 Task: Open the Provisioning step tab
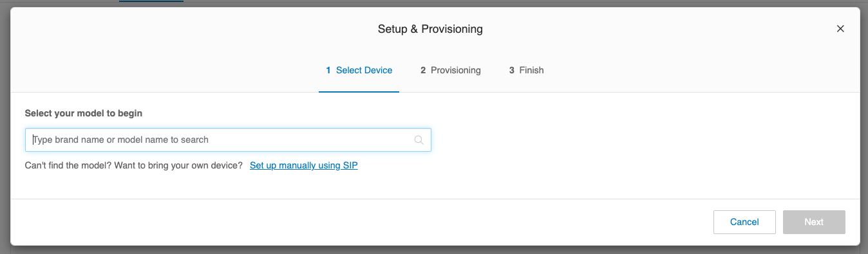click(x=451, y=70)
